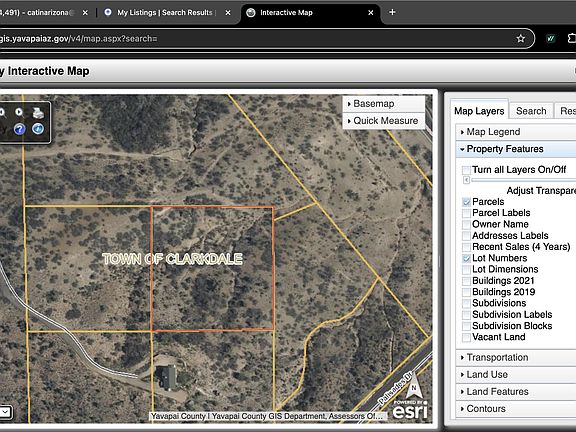This screenshot has width=576, height=432.
Task: Enable the Lot Dimensions checkbox
Action: click(466, 269)
